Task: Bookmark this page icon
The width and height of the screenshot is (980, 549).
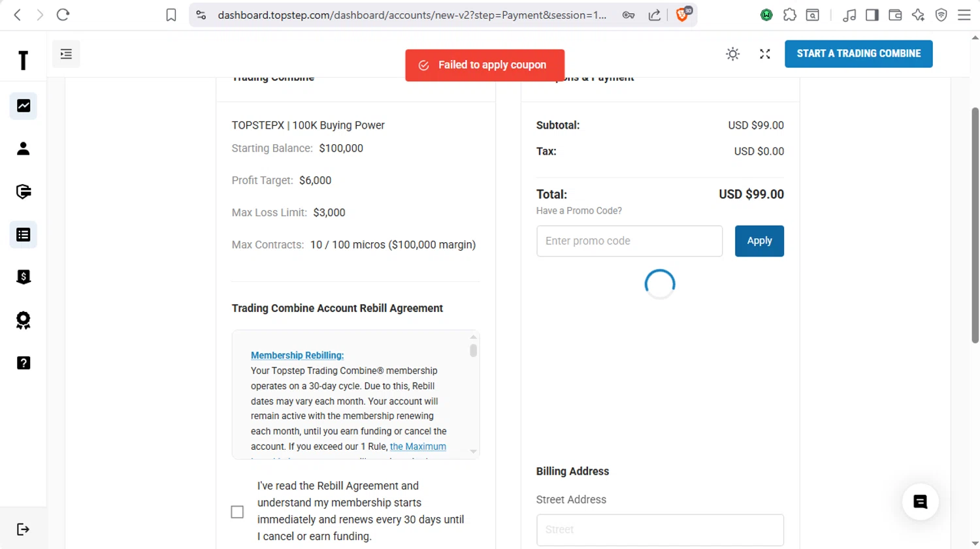Action: pyautogui.click(x=171, y=14)
